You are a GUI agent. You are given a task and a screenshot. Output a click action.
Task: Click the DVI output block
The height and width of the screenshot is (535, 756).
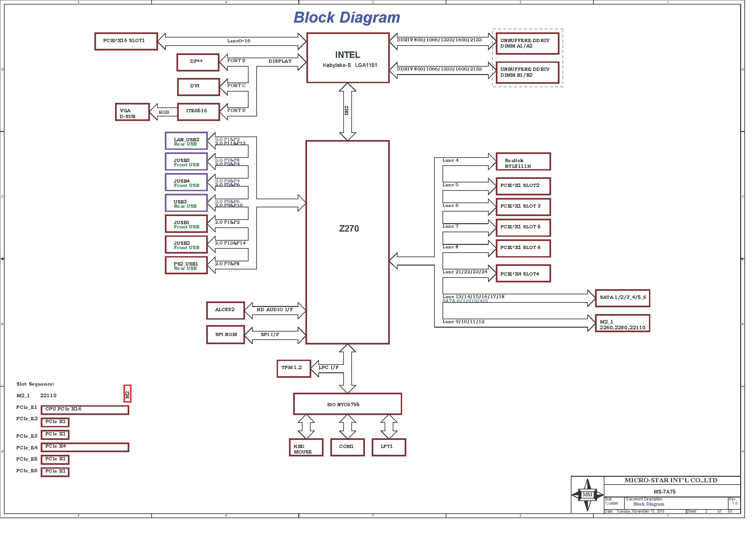[x=198, y=87]
